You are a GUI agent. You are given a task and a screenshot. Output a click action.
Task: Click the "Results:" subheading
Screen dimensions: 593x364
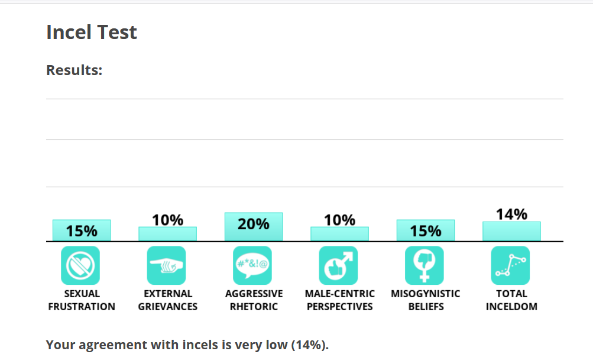tap(74, 70)
